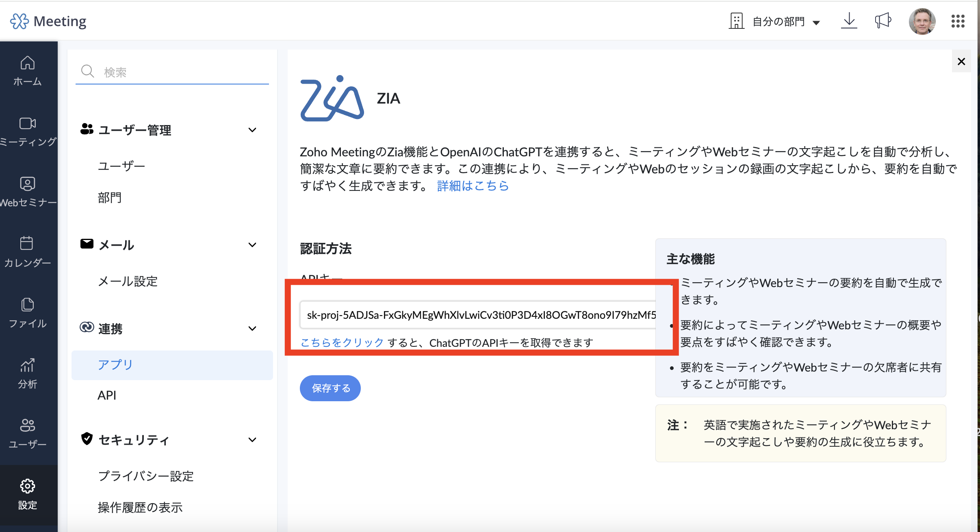
Task: Click the 保存する save button
Action: click(x=330, y=388)
